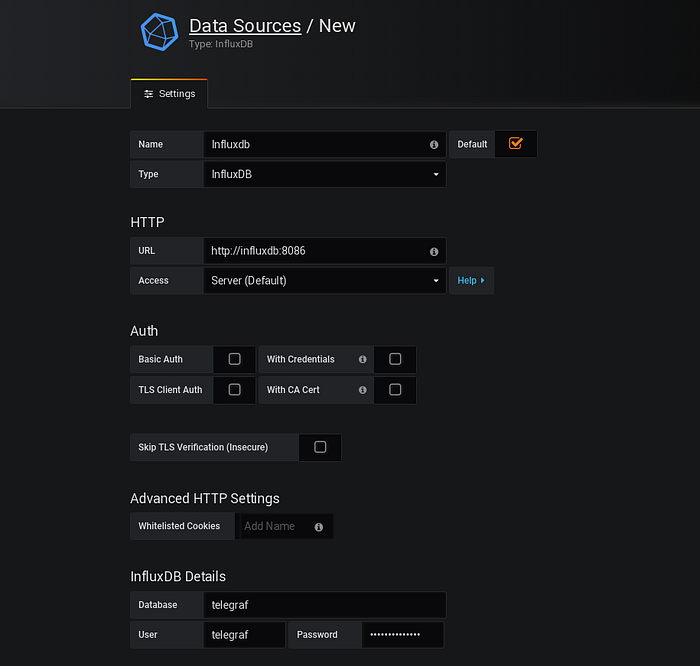The height and width of the screenshot is (666, 700).
Task: Click the User input field containing telegraf
Action: (244, 635)
